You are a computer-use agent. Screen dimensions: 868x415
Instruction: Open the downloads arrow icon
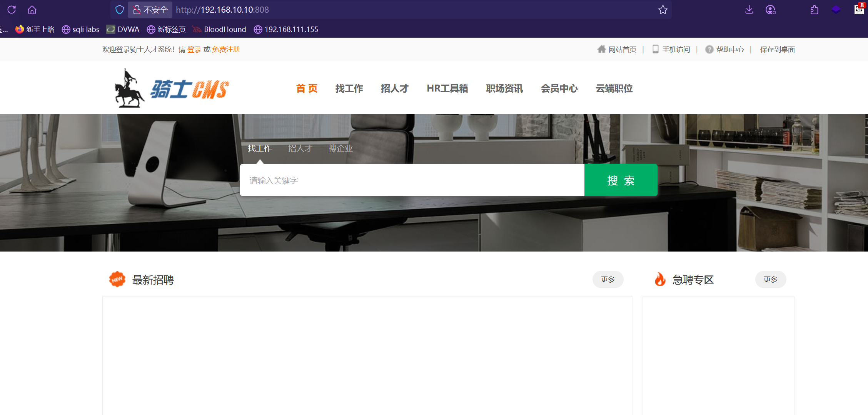(749, 10)
